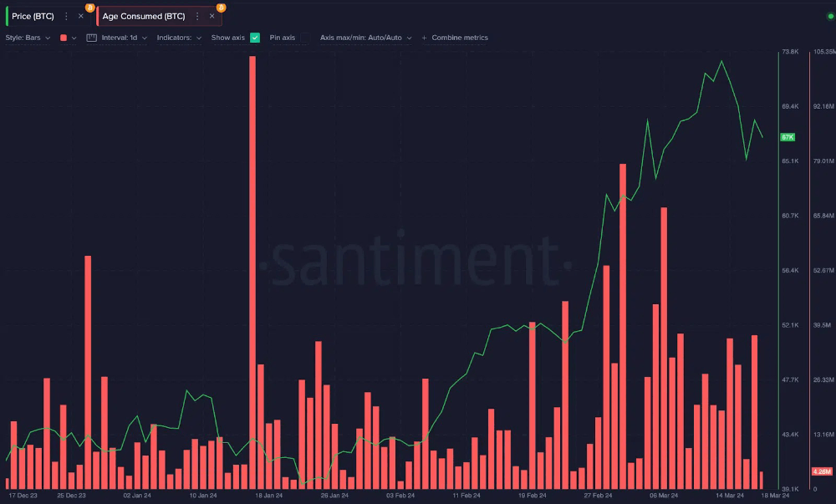Click the 26.33M age axis value
The width and height of the screenshot is (836, 504).
coord(823,379)
